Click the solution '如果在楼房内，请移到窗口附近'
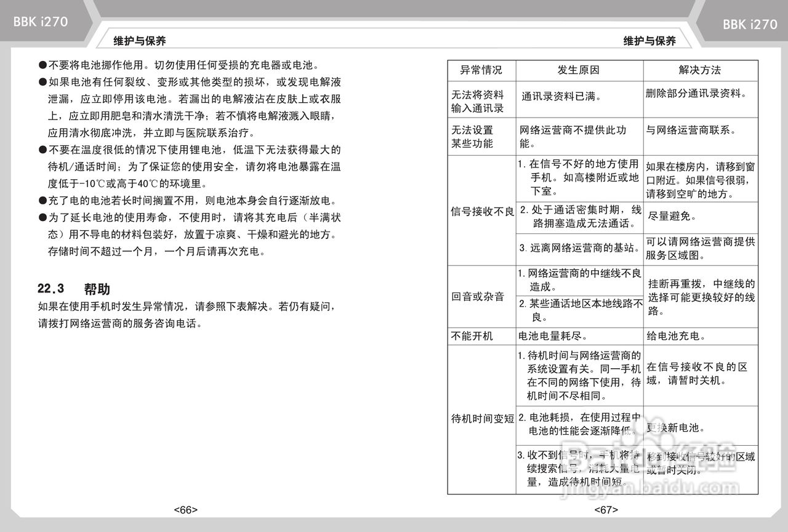 (701, 180)
